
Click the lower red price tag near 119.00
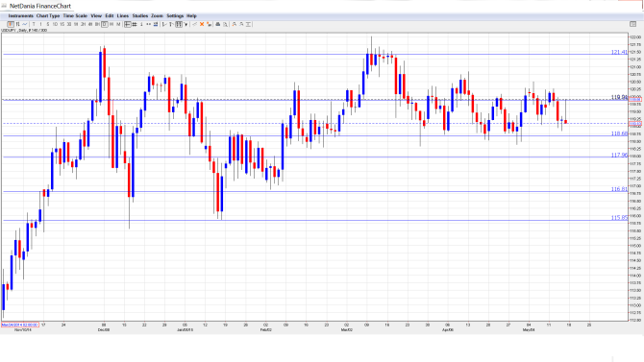(x=635, y=124)
